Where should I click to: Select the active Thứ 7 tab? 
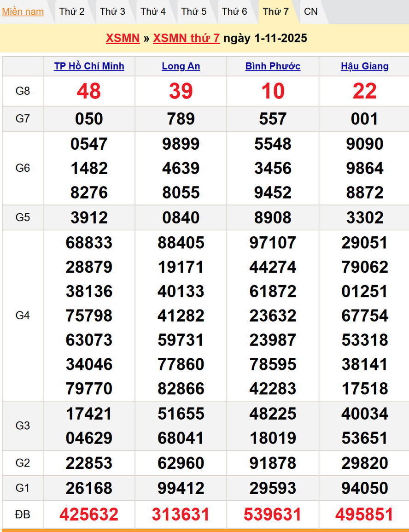point(275,12)
